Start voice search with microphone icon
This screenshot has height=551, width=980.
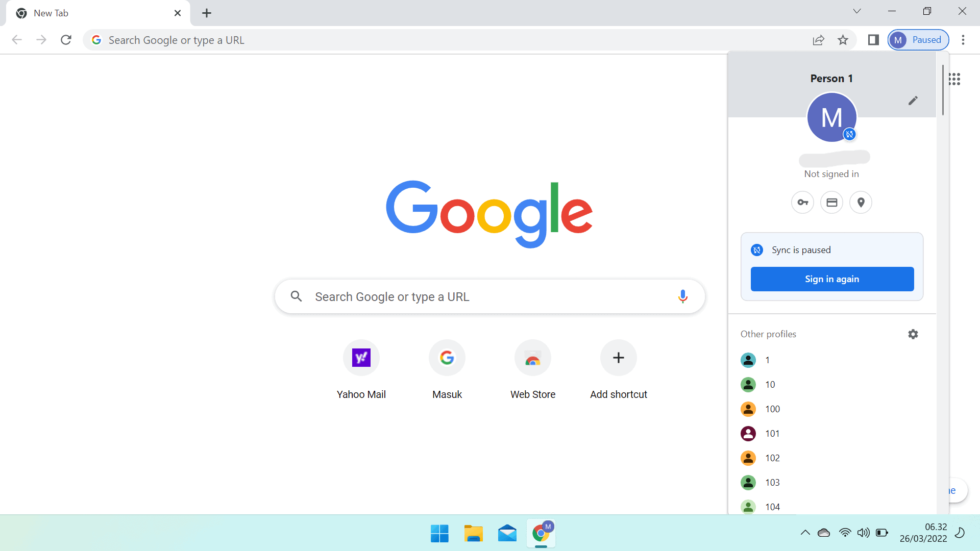682,296
